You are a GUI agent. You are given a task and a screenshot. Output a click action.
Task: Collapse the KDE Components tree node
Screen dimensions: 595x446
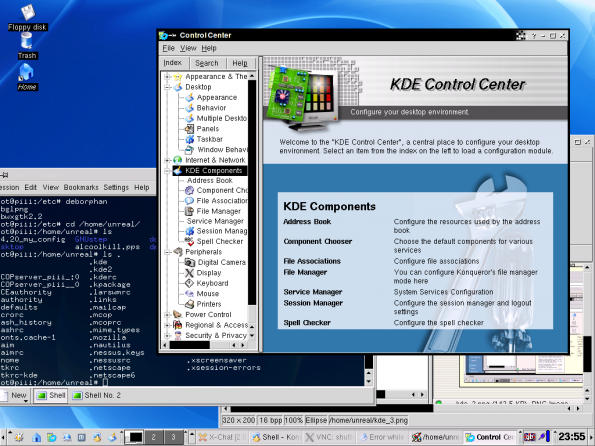tap(167, 171)
